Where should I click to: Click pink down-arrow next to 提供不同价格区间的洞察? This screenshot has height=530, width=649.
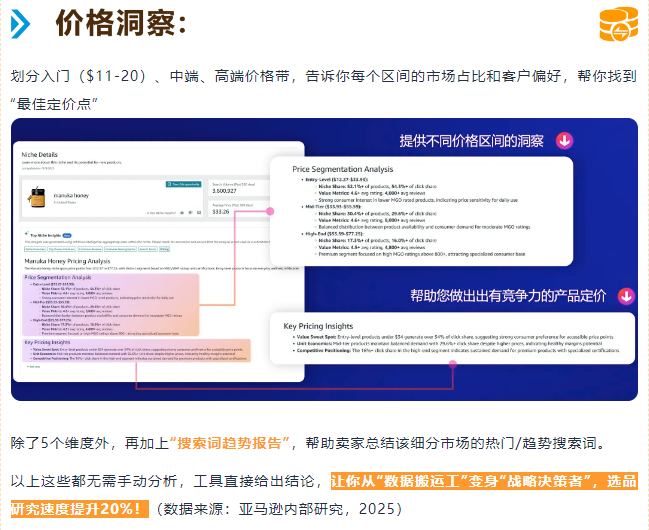click(565, 141)
